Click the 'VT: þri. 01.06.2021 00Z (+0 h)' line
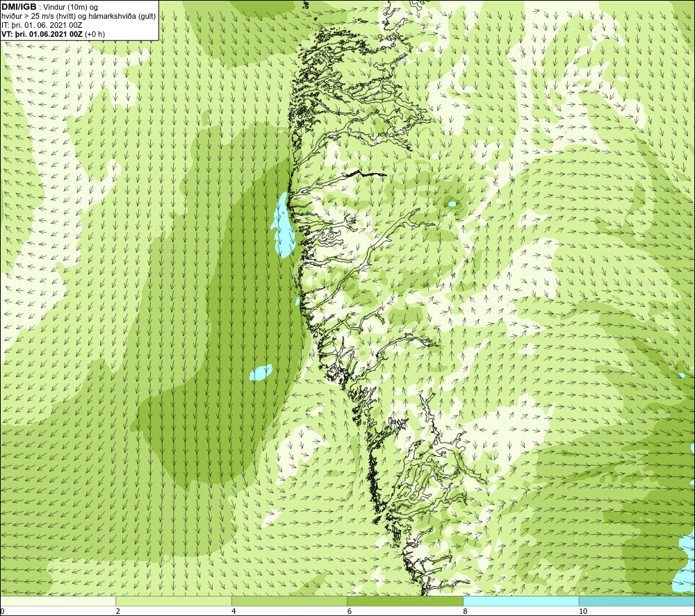Image resolution: width=695 pixels, height=616 pixels. coord(54,34)
